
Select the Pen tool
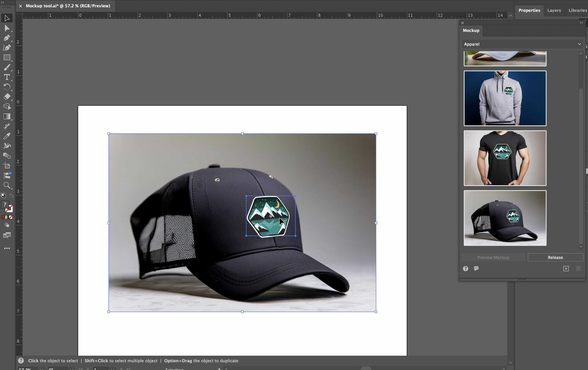(x=7, y=38)
